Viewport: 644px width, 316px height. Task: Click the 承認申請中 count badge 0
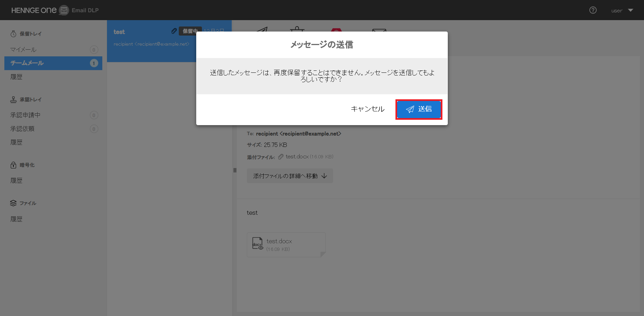click(94, 115)
